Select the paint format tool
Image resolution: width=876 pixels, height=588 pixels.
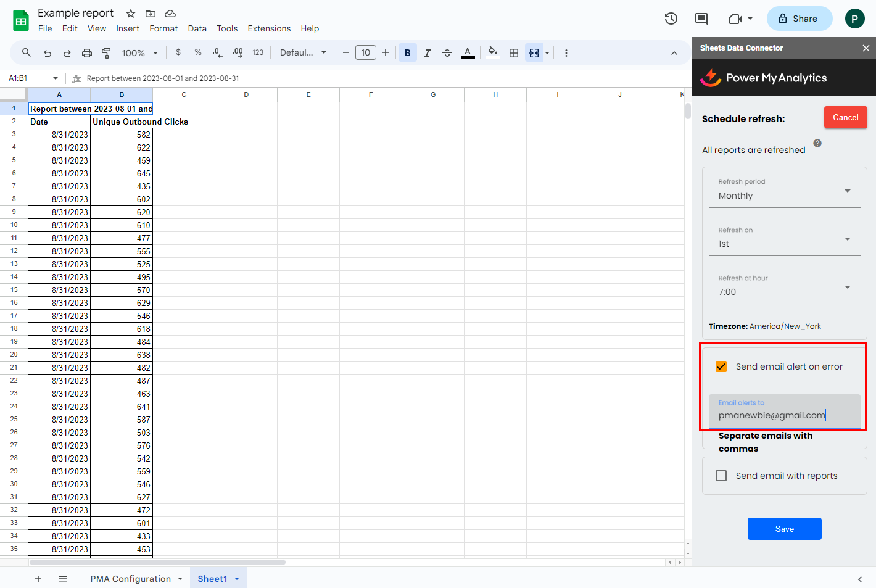106,53
